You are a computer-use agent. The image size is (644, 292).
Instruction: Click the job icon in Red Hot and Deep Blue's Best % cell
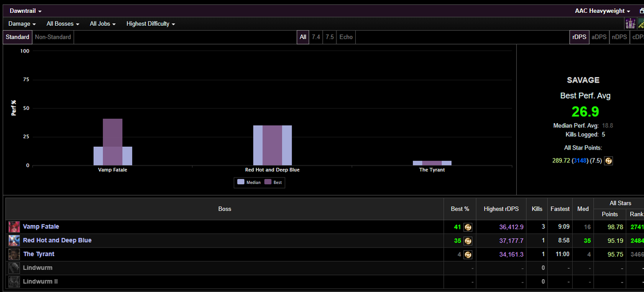click(468, 241)
